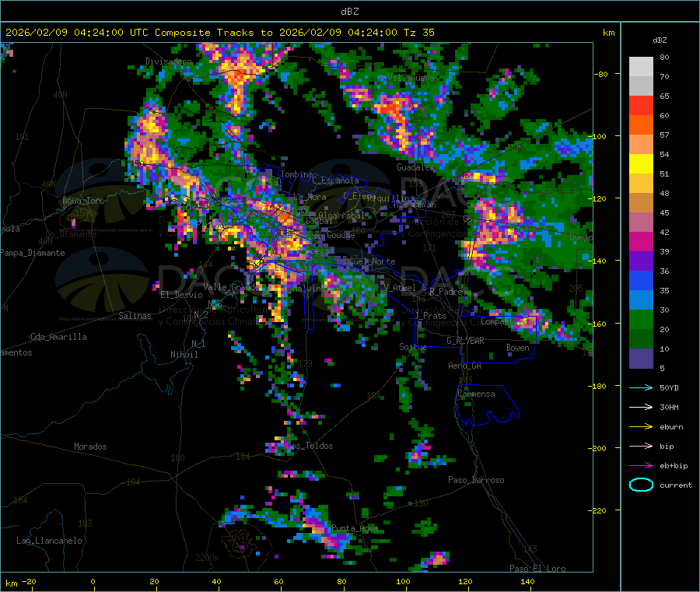Click the Paso_El_Loro map label
700x592 pixels.
537,569
